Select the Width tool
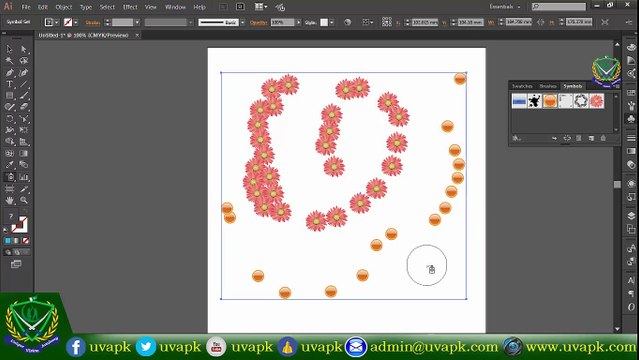 (9, 130)
